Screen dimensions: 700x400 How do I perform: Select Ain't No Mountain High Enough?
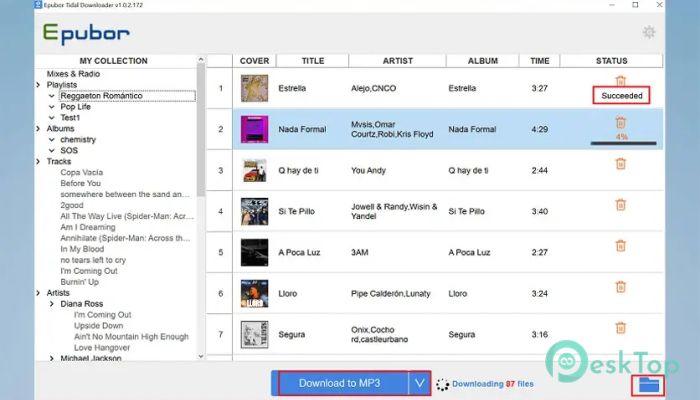(131, 336)
